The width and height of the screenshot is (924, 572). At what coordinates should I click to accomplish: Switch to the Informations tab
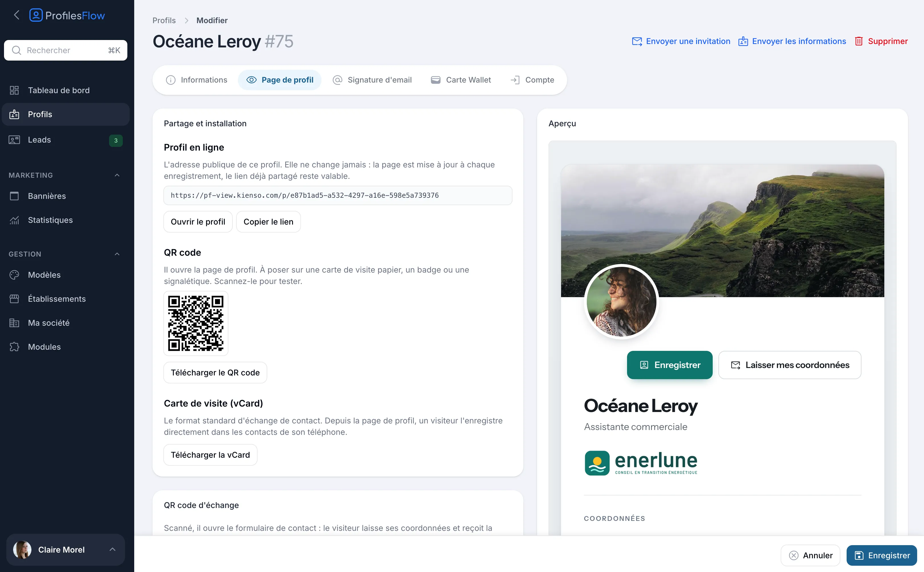point(197,80)
